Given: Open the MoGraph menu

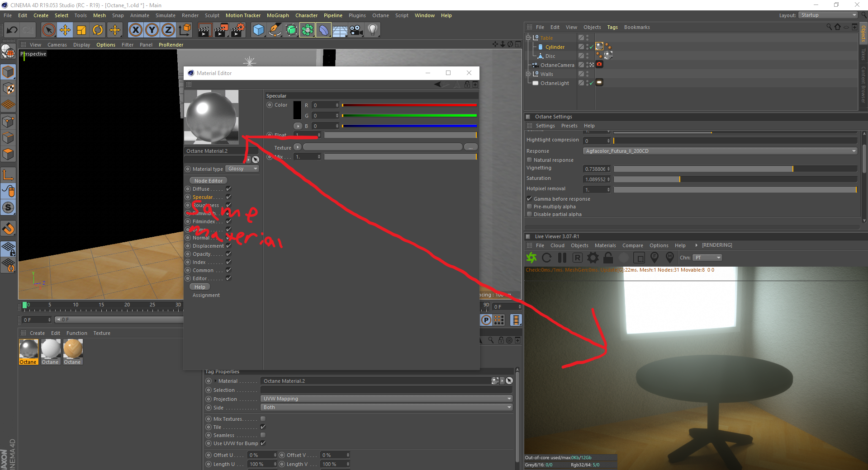Looking at the screenshot, I should pyautogui.click(x=278, y=15).
